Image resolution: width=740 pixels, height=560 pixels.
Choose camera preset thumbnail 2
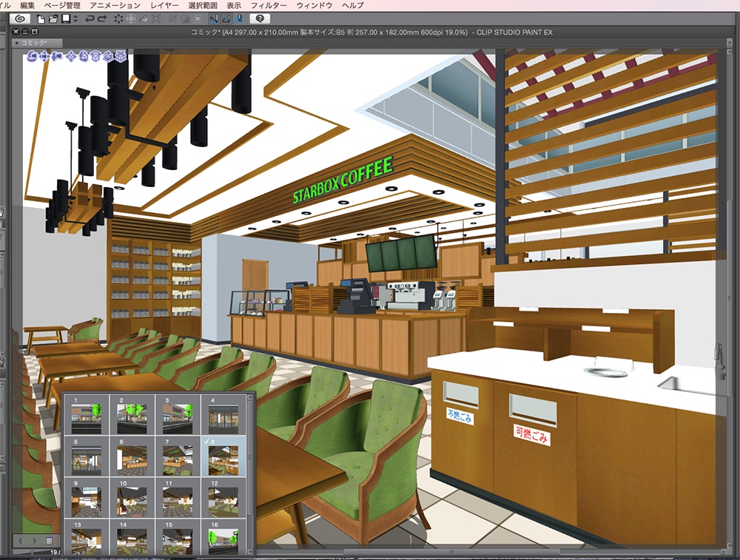point(132,415)
